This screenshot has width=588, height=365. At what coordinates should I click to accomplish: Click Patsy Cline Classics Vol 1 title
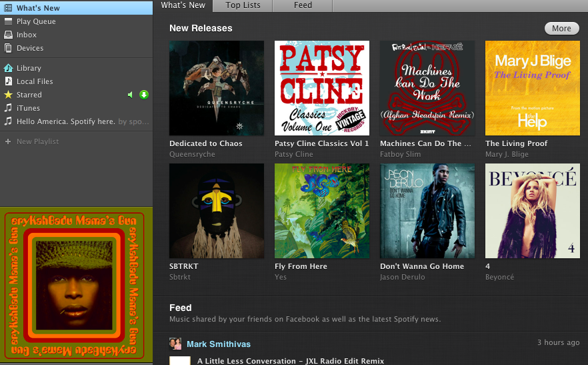click(x=321, y=143)
